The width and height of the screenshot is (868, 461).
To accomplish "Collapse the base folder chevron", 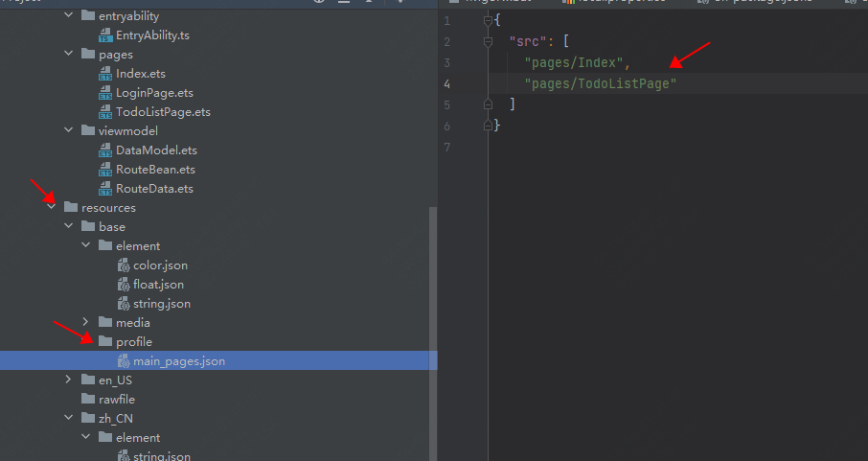I will click(x=69, y=226).
